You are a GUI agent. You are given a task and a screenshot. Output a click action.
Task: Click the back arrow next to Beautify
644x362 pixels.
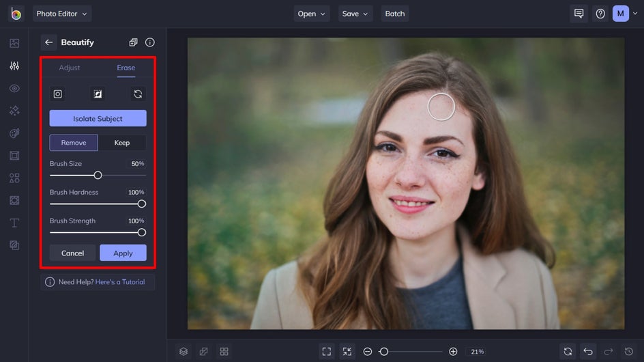48,42
